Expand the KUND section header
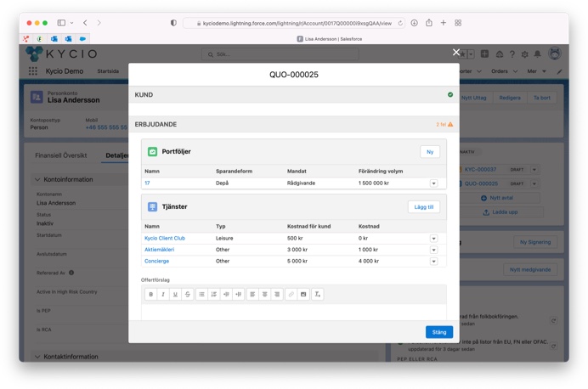 (x=294, y=94)
